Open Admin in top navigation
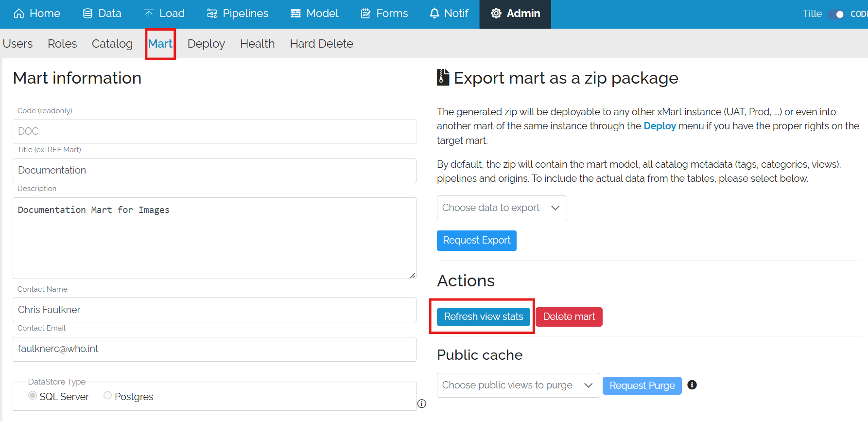The height and width of the screenshot is (421, 868). click(515, 14)
